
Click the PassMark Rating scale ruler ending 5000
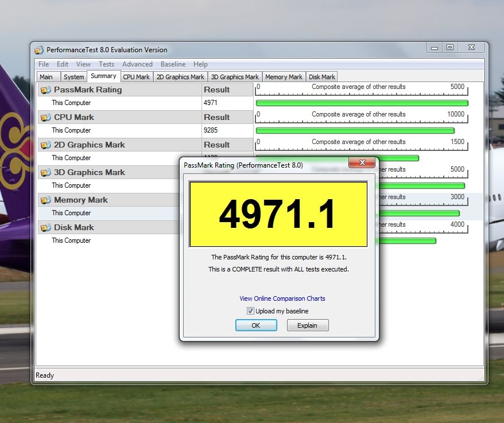point(362,90)
